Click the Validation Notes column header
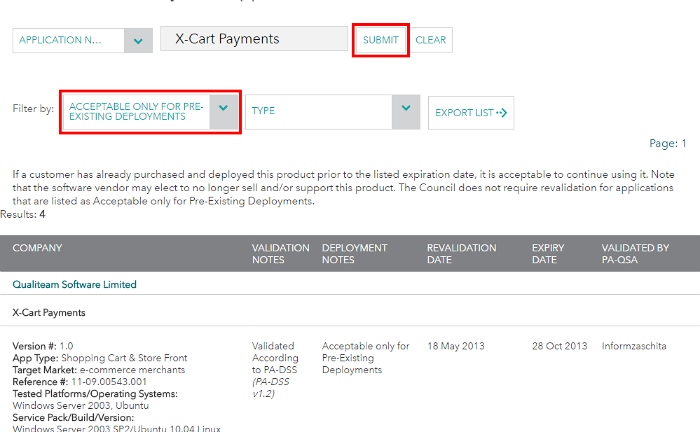Screen dimensions: 700x432 point(280,253)
